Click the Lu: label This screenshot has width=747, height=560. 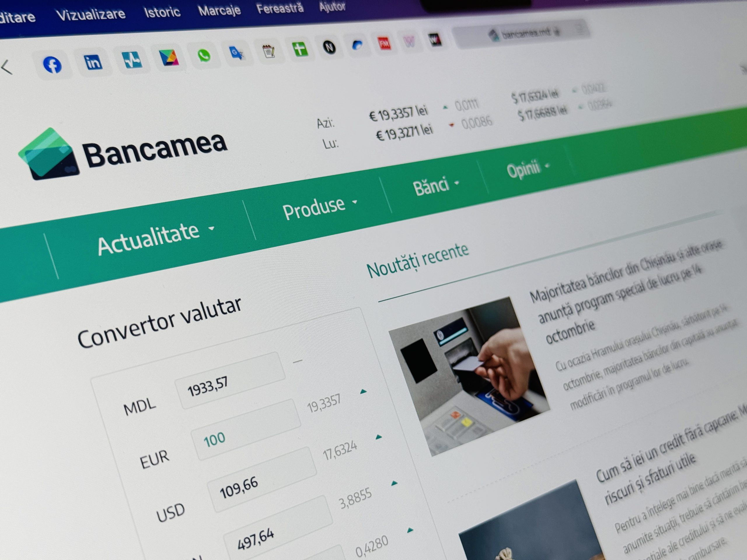[x=331, y=144]
